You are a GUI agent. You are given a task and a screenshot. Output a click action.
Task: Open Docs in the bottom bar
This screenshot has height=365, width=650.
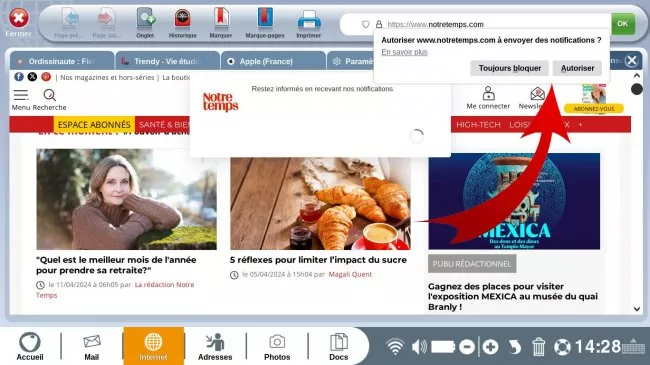339,346
